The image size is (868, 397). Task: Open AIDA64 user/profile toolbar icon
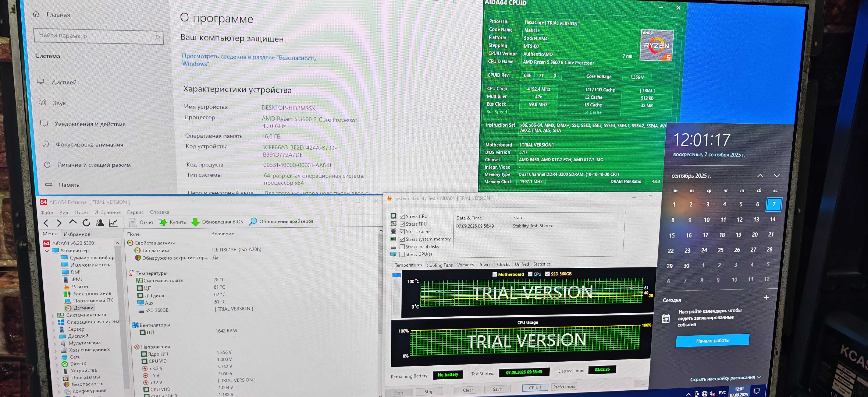click(x=100, y=222)
